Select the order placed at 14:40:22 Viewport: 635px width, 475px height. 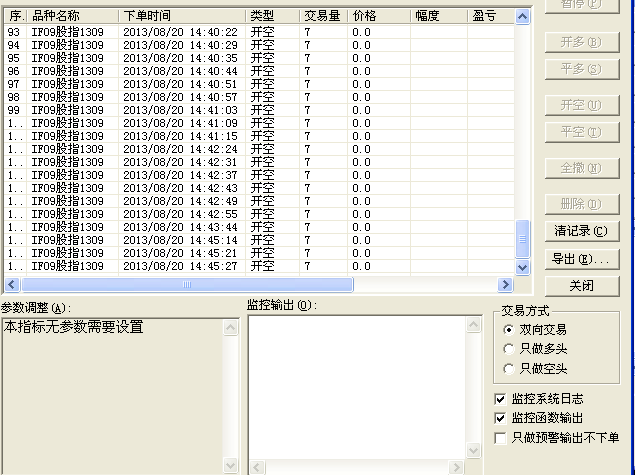tap(259, 32)
